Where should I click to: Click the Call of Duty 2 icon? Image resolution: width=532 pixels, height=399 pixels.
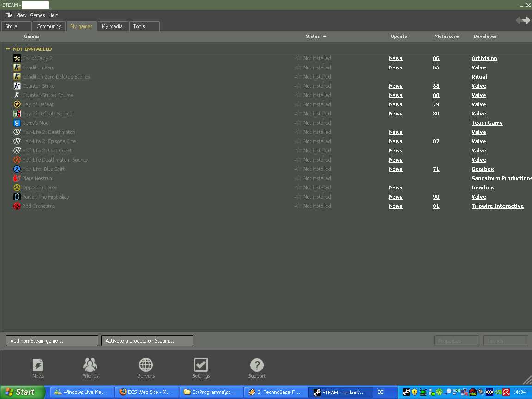[x=17, y=58]
